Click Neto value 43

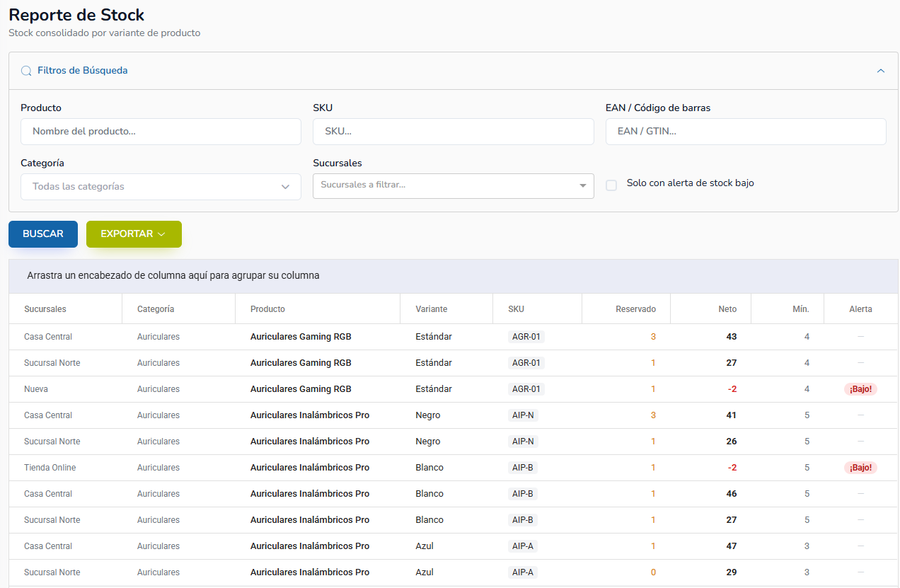tap(732, 337)
